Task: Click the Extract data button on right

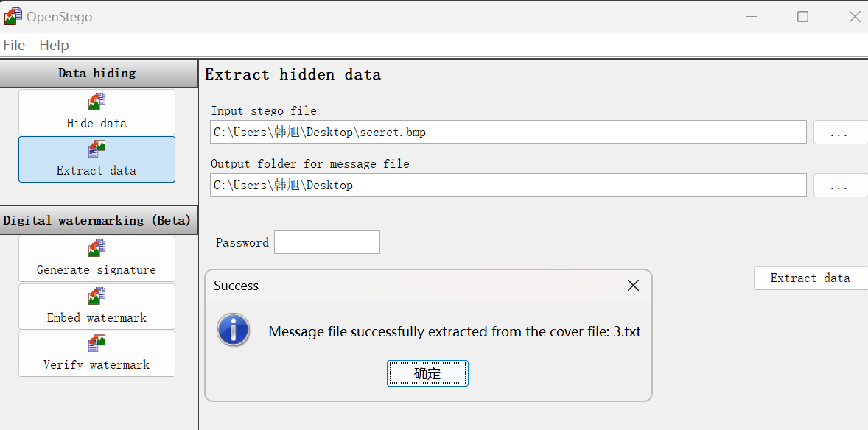Action: [x=810, y=278]
